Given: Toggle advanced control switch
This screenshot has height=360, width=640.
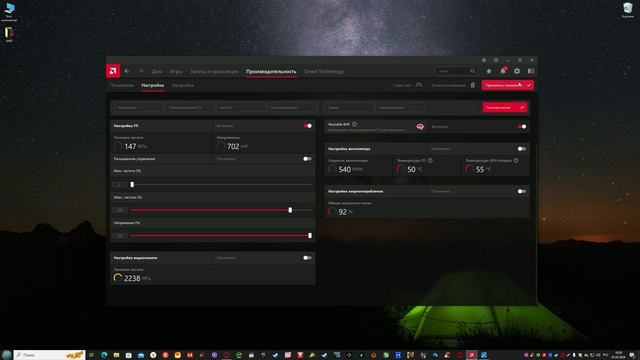Looking at the screenshot, I should tap(307, 159).
